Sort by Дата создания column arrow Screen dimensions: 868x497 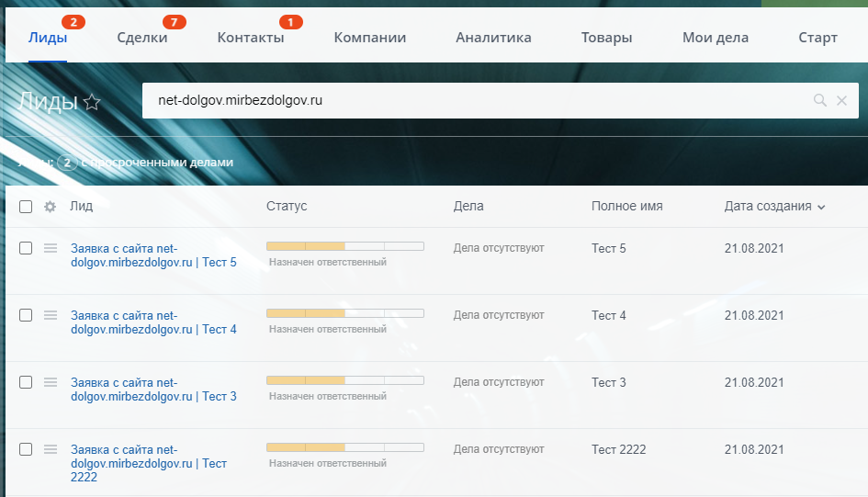[x=821, y=208]
